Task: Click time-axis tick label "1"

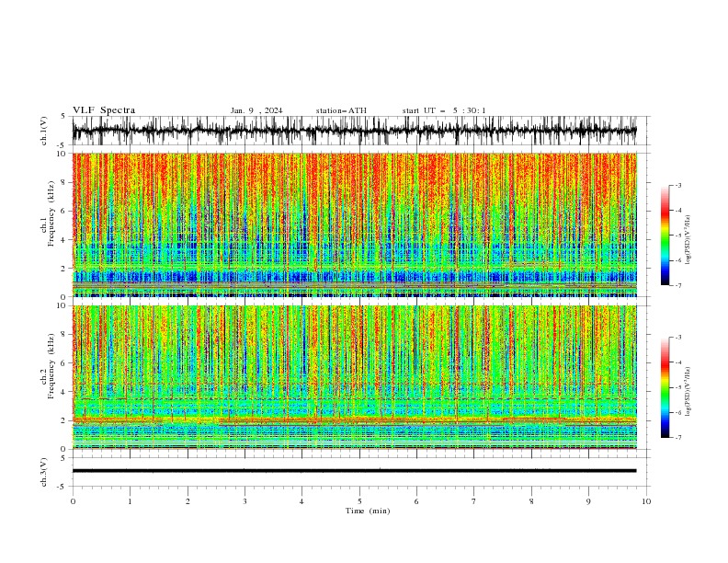Action: [130, 501]
